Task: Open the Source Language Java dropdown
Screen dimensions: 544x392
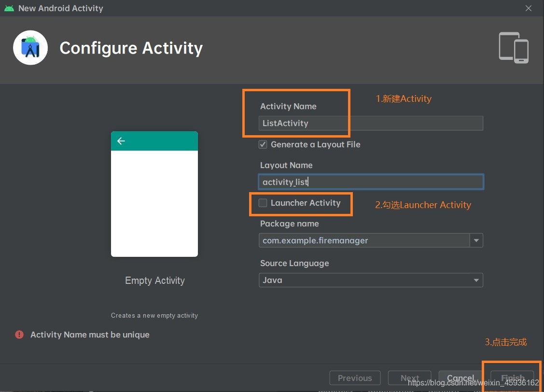Action: pyautogui.click(x=371, y=280)
